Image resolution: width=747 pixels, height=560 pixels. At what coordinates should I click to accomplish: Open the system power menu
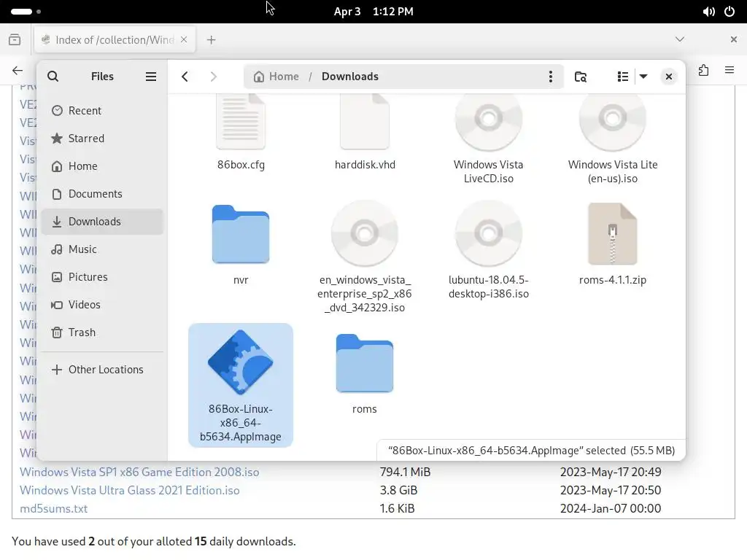coord(729,12)
